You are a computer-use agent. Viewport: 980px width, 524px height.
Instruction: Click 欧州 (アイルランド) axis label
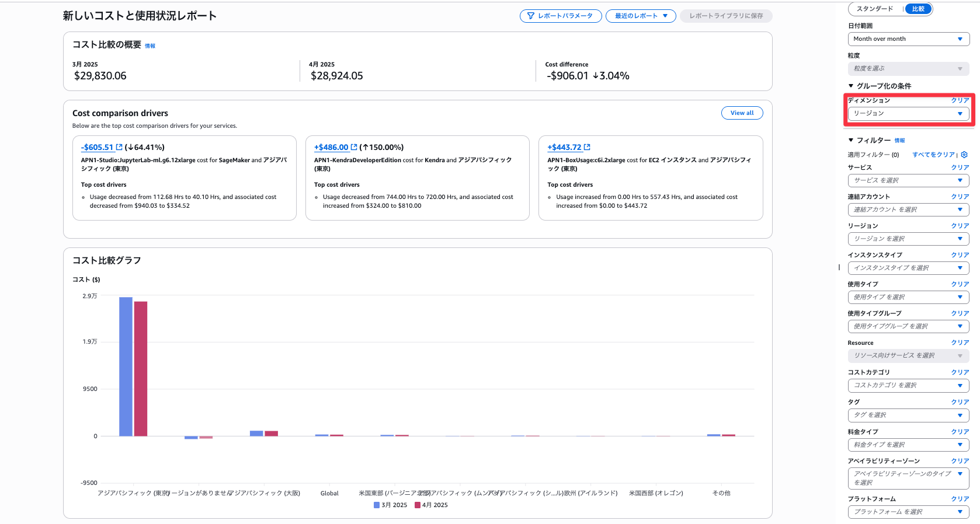click(x=590, y=493)
